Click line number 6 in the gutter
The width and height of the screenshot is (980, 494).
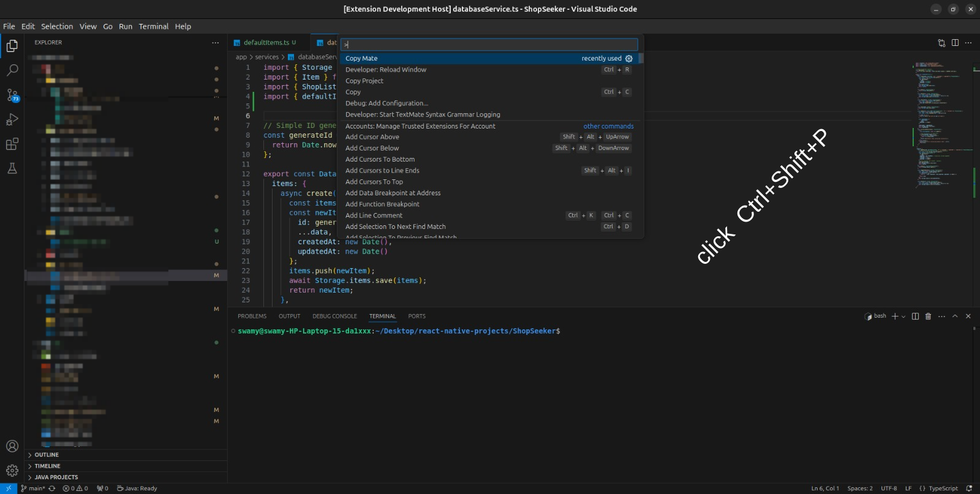click(x=247, y=116)
